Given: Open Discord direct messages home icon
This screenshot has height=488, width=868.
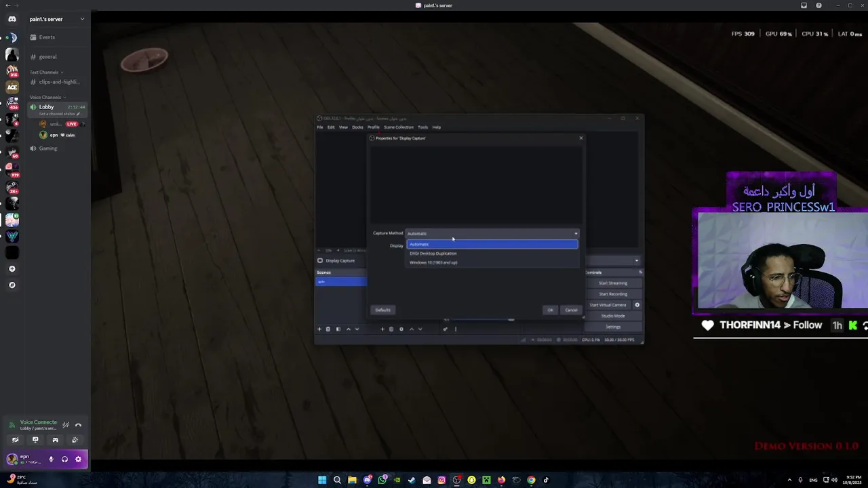Looking at the screenshot, I should pyautogui.click(x=12, y=19).
